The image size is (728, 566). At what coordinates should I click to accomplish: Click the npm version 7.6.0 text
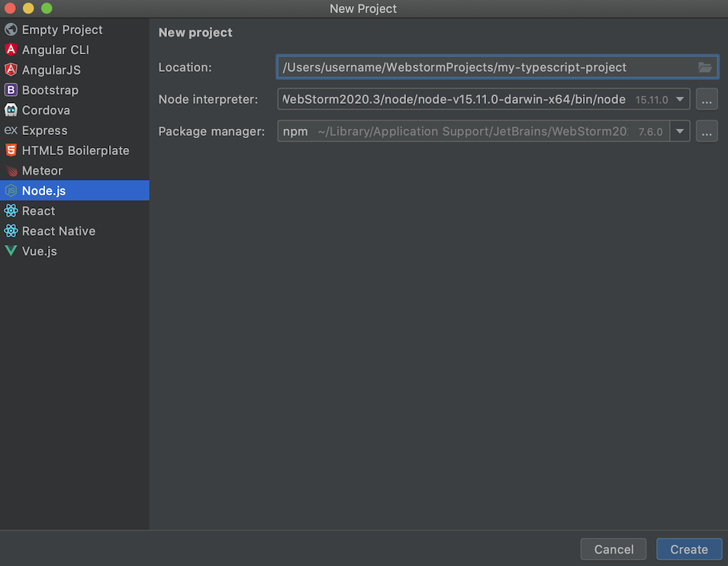pyautogui.click(x=650, y=132)
